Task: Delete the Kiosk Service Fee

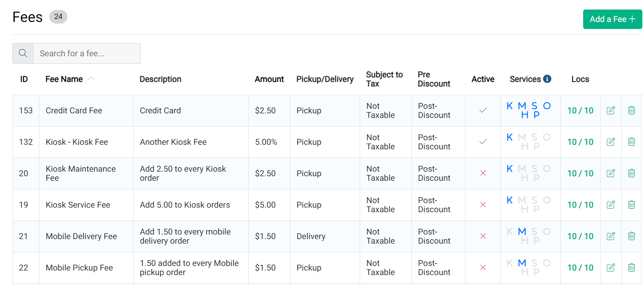Action: point(631,204)
